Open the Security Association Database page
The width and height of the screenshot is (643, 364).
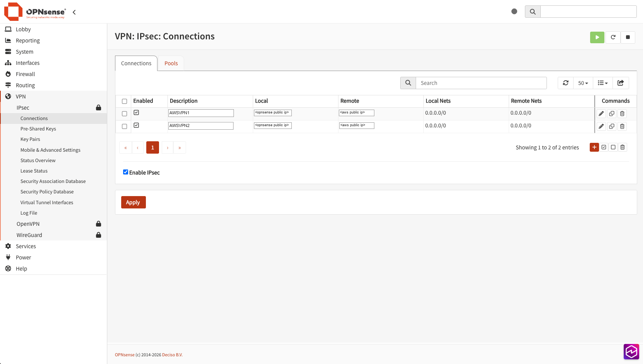click(54, 181)
